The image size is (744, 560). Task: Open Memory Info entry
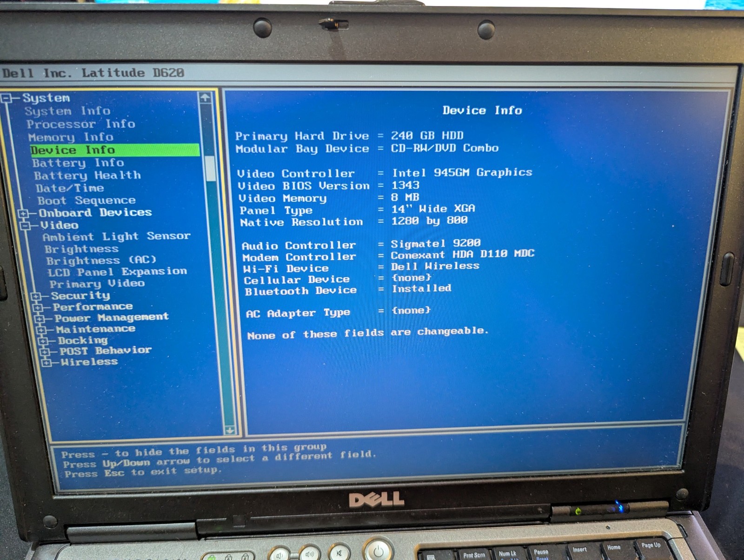click(70, 137)
